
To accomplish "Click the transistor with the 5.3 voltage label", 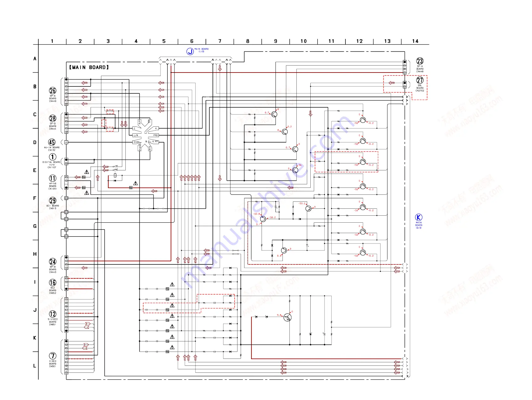I will click(284, 251).
